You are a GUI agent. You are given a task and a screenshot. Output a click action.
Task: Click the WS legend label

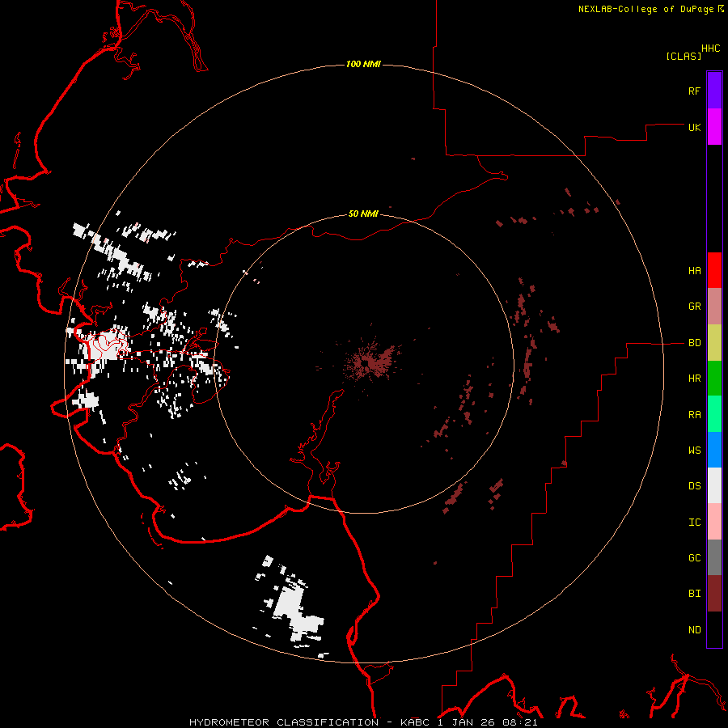pos(694,451)
